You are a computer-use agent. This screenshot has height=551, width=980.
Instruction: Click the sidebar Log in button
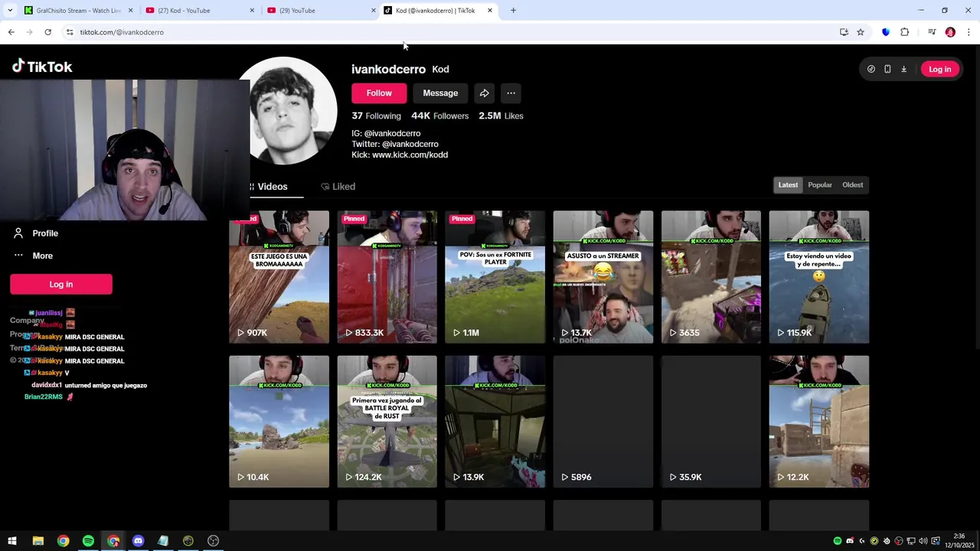tap(61, 284)
